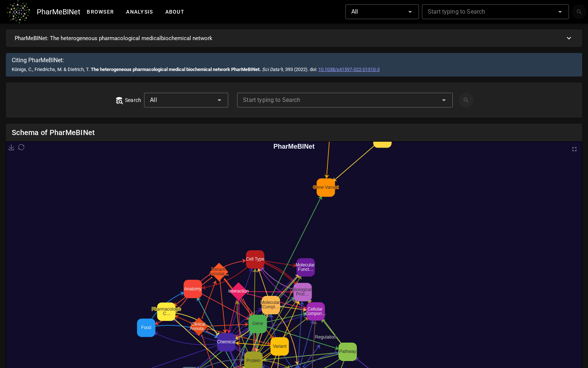Select the Biological Process node

[302, 292]
